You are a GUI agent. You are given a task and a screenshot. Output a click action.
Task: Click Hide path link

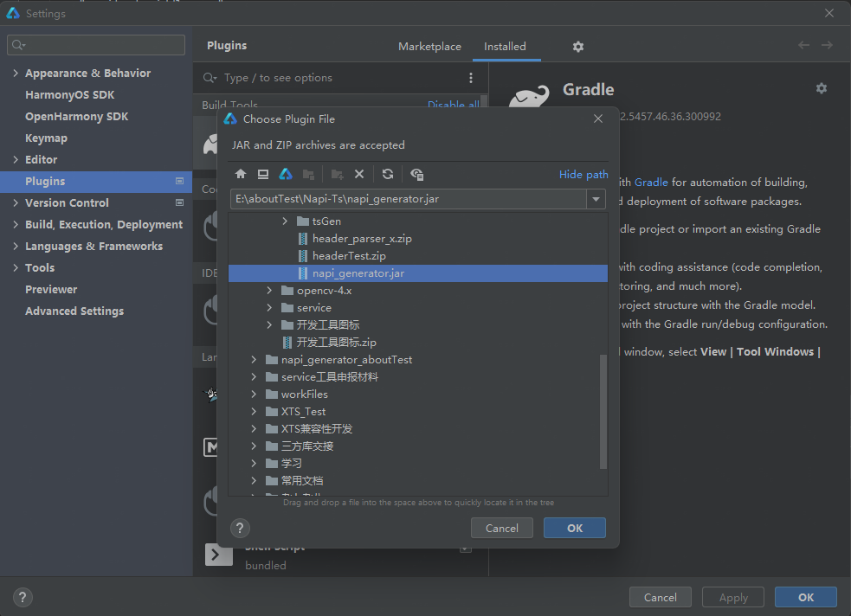[x=583, y=174]
